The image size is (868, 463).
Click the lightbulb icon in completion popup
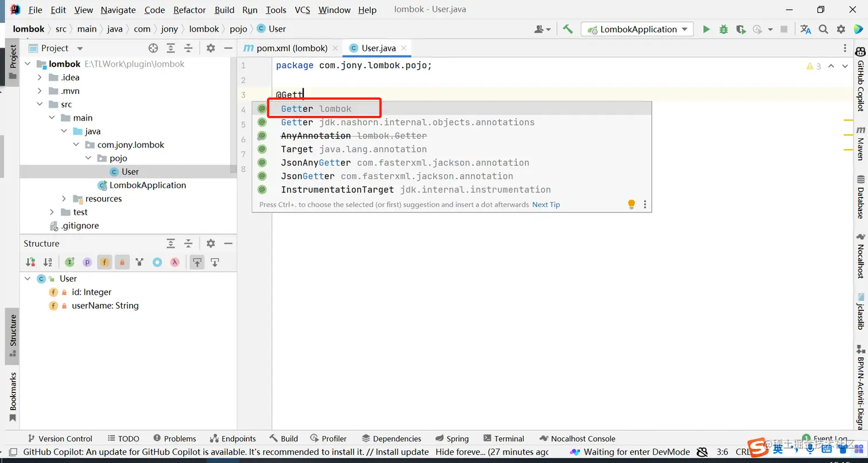[631, 204]
